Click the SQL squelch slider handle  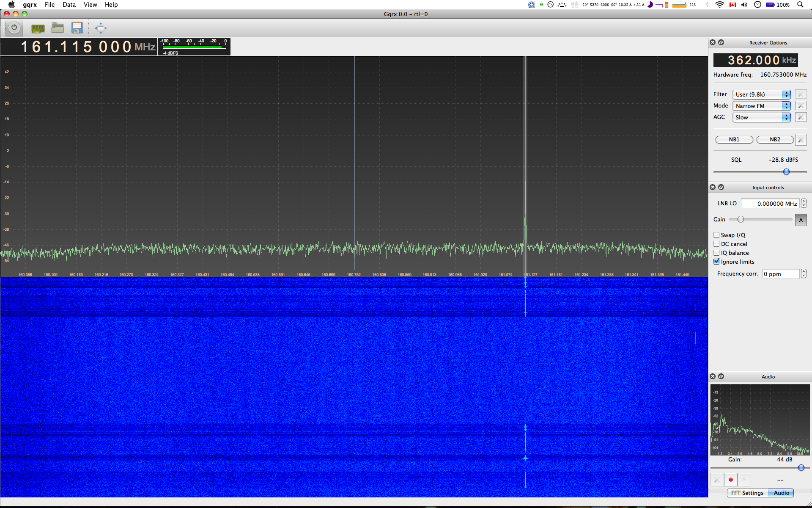pos(786,172)
